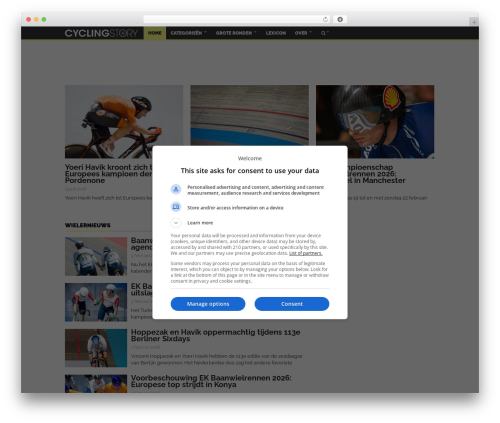Expand the Learn more chevron
This screenshot has height=423, width=500.
coord(176,223)
